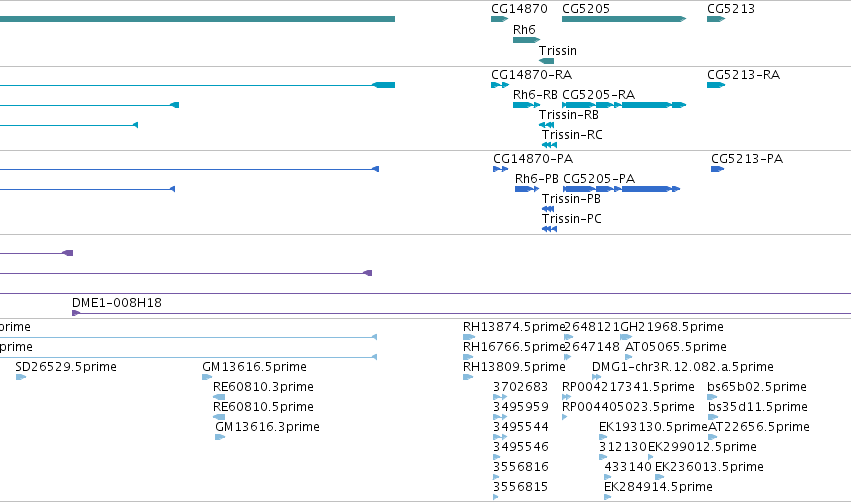851x502 pixels.
Task: Select protein Trissin-PB
Action: [571, 199]
